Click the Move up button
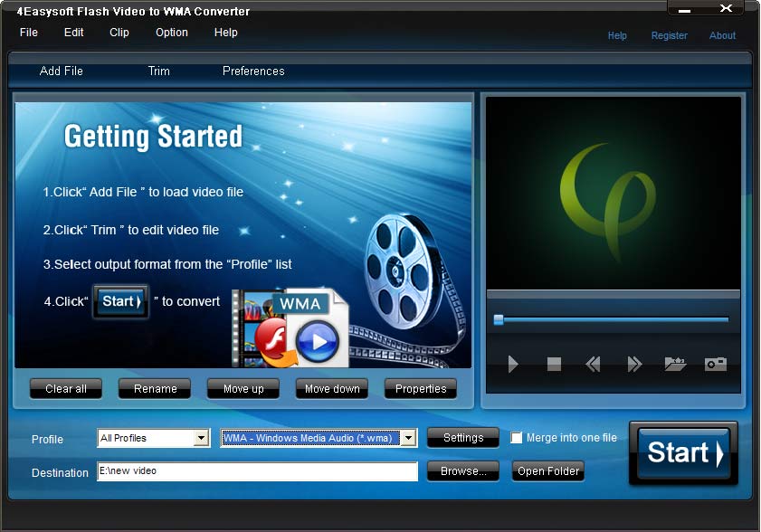The image size is (761, 532). tap(243, 389)
